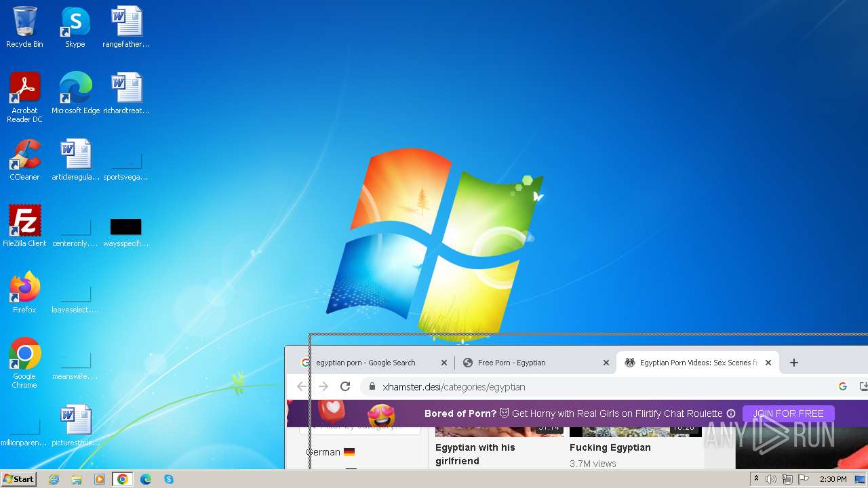Show hidden system tray icons
The image size is (868, 488).
pyautogui.click(x=756, y=479)
